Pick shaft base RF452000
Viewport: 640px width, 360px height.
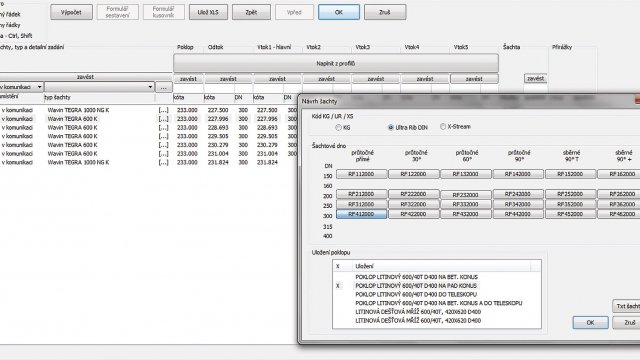570,214
